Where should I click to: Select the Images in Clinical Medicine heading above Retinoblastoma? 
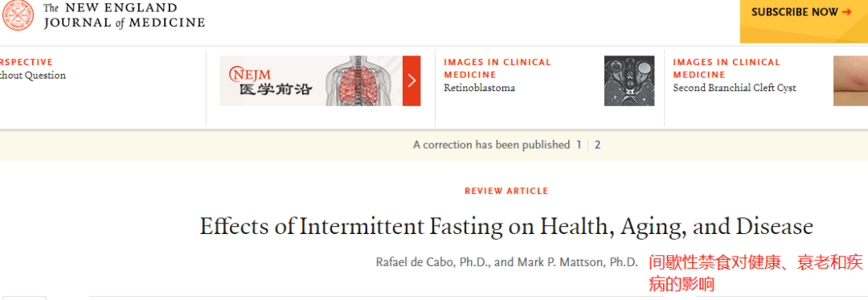tap(497, 68)
